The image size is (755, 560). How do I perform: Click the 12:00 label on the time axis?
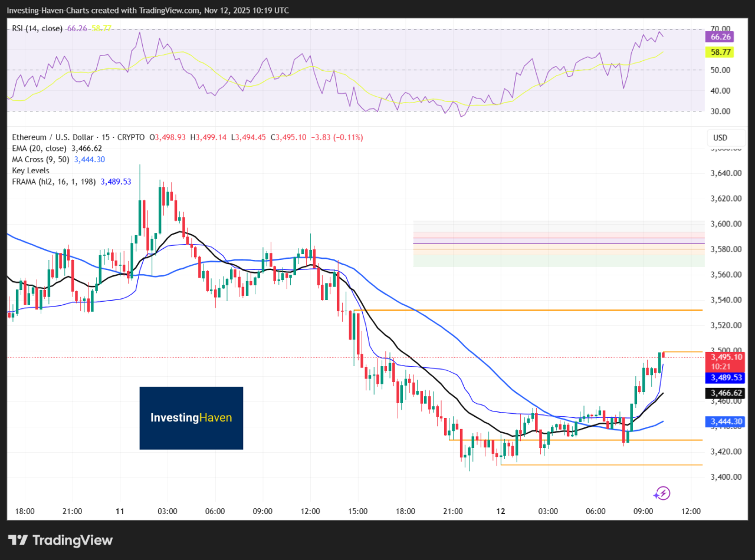tap(690, 511)
